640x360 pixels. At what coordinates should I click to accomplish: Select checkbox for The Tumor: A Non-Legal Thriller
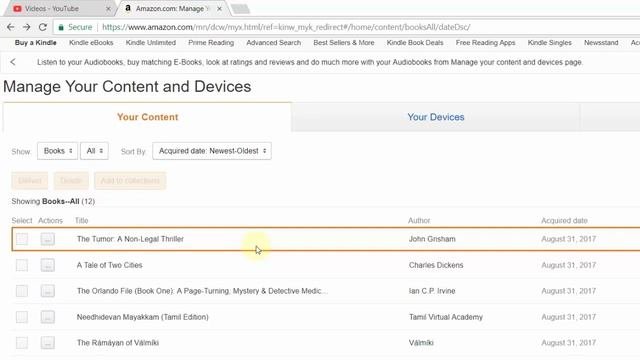pos(22,239)
